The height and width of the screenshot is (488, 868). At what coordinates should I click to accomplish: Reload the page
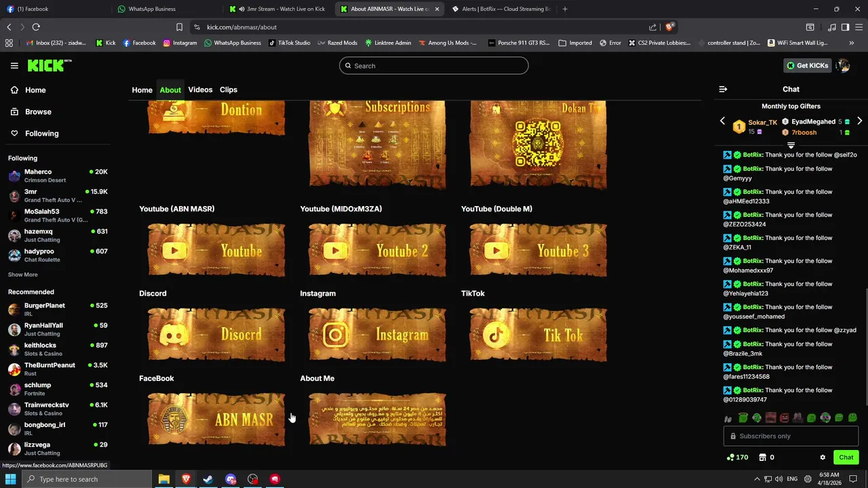point(36,27)
